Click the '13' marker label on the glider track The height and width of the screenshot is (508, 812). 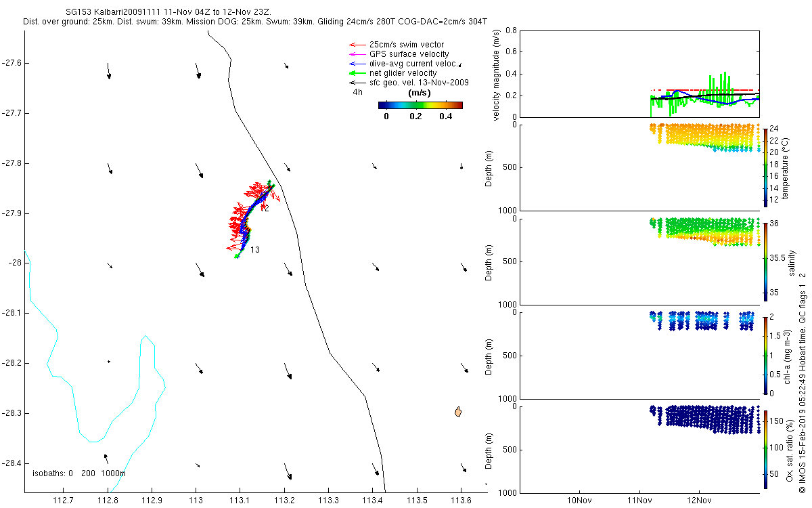tap(255, 250)
